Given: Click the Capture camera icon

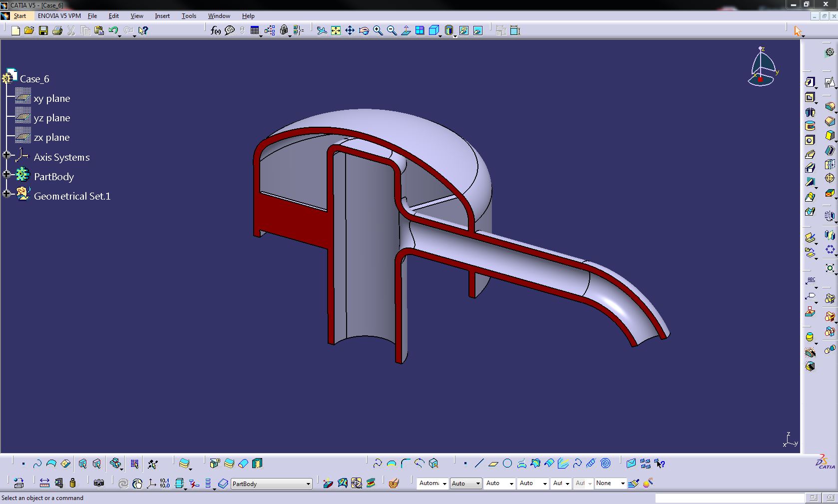Looking at the screenshot, I should pyautogui.click(x=99, y=483).
